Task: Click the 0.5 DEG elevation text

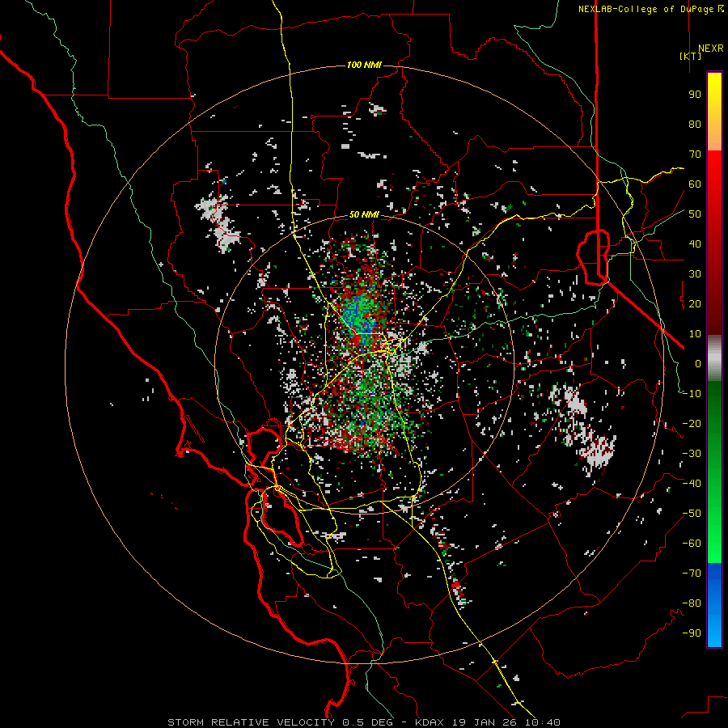Action: point(368,722)
